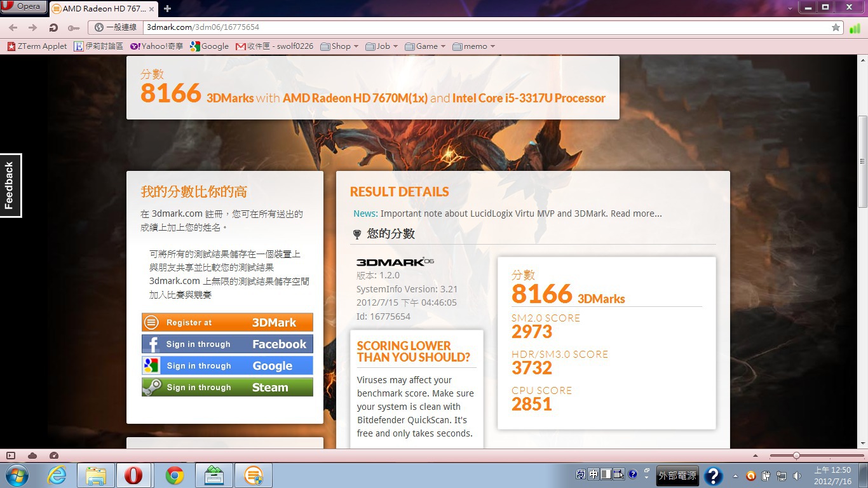The image size is (868, 488).
Task: Open Opera Link cloud icon in status bar
Action: tap(32, 456)
